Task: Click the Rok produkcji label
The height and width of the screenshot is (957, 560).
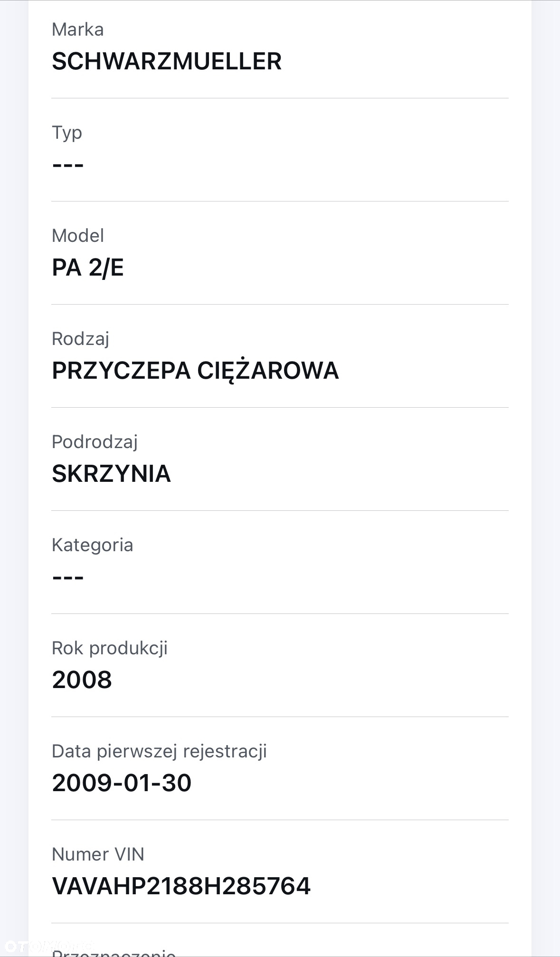Action: click(110, 649)
